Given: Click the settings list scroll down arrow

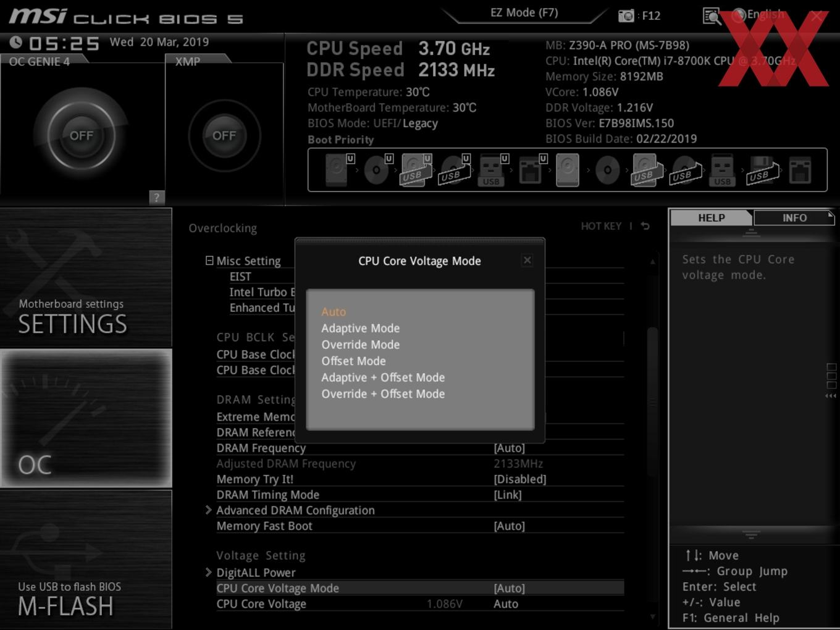Looking at the screenshot, I should coord(653,616).
